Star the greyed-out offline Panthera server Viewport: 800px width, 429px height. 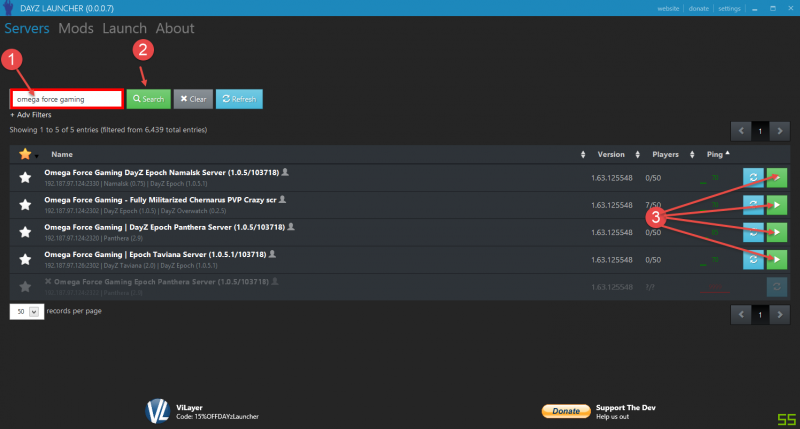coord(25,287)
